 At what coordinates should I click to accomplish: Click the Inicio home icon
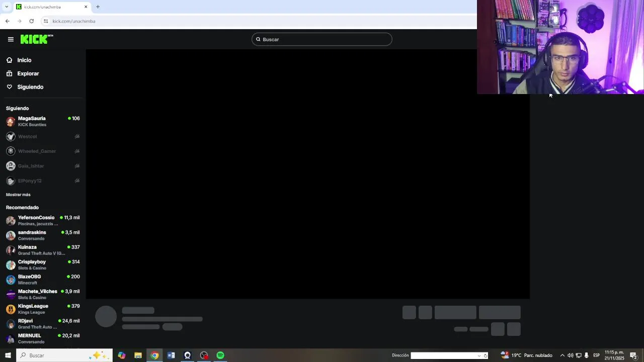(9, 60)
